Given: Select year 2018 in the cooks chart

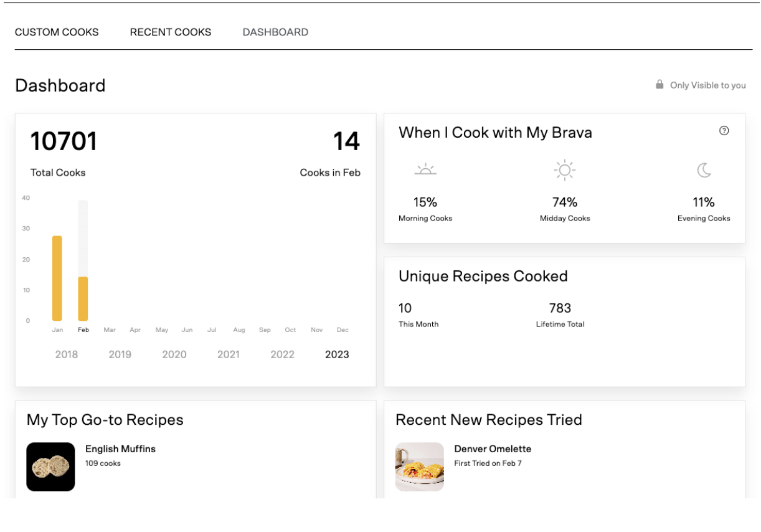Looking at the screenshot, I should (x=67, y=354).
